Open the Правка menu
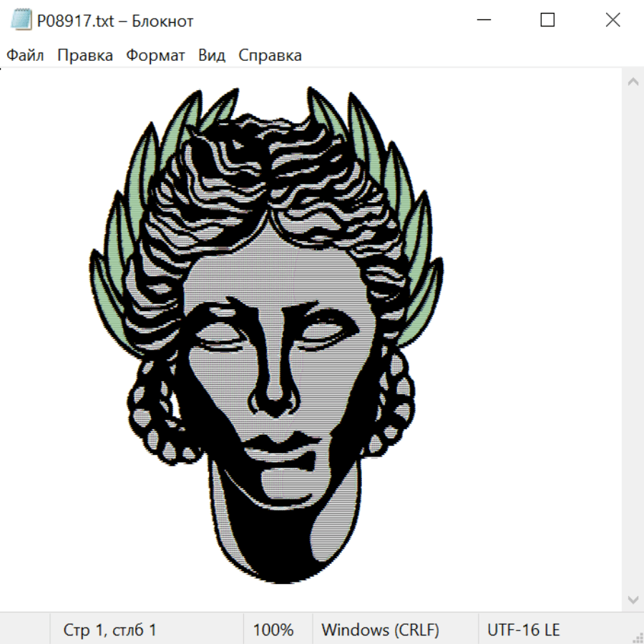The image size is (644, 644). (x=84, y=56)
